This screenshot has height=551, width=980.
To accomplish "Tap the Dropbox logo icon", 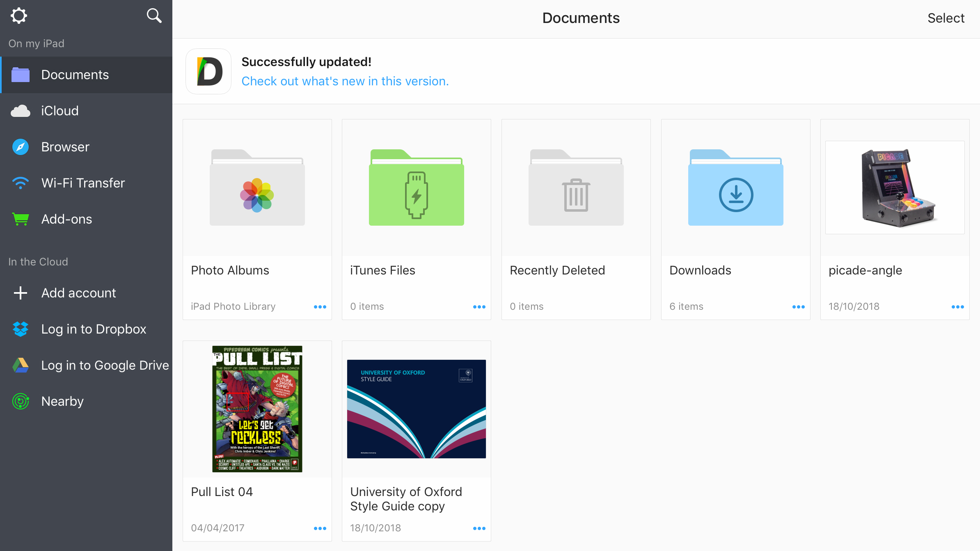I will [x=21, y=329].
